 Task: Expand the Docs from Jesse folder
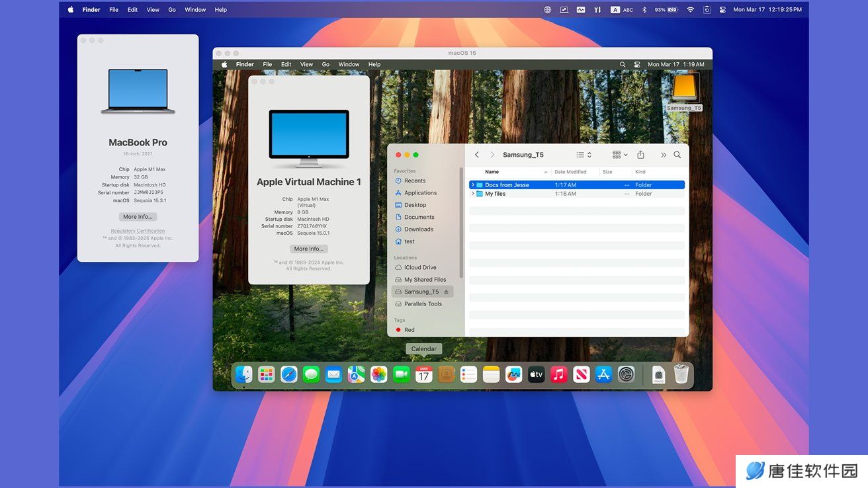point(472,185)
